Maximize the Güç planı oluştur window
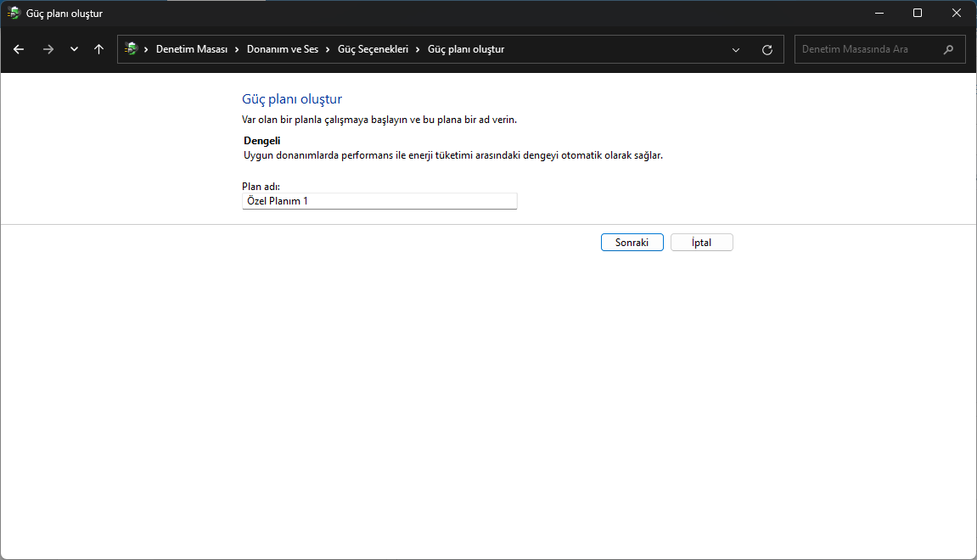The width and height of the screenshot is (977, 560). (918, 13)
